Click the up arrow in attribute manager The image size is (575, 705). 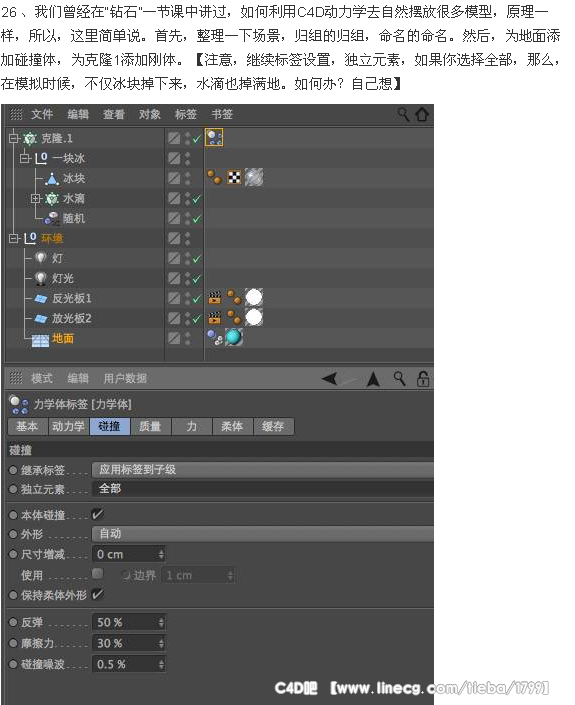pos(373,379)
